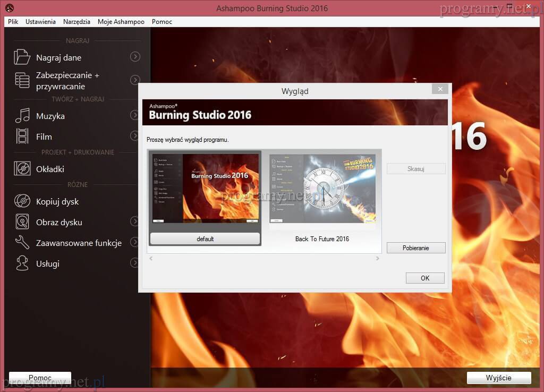Confirm the dialog with OK

tap(424, 278)
